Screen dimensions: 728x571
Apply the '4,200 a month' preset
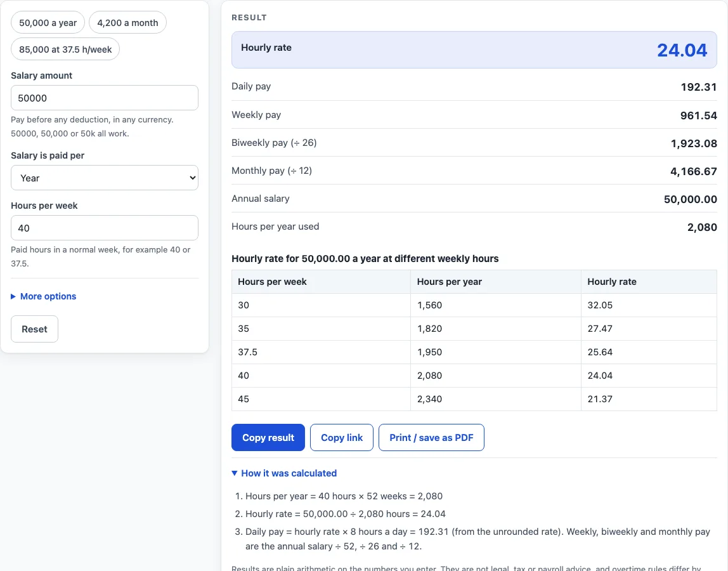pos(127,23)
